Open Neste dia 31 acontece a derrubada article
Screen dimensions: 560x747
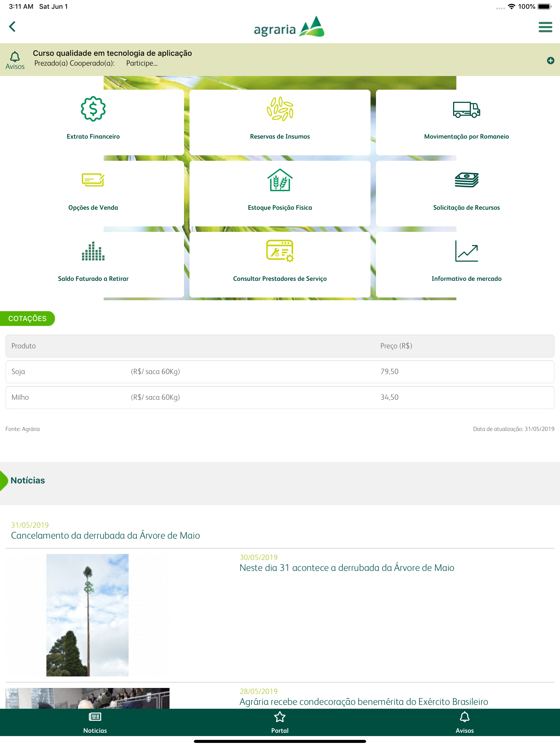point(346,568)
